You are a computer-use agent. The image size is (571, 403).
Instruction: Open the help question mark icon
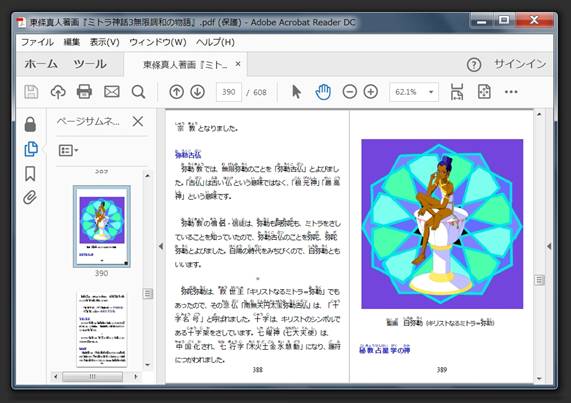474,65
